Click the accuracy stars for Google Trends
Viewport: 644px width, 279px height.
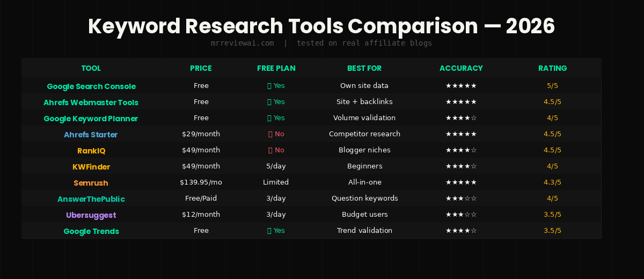pos(461,231)
